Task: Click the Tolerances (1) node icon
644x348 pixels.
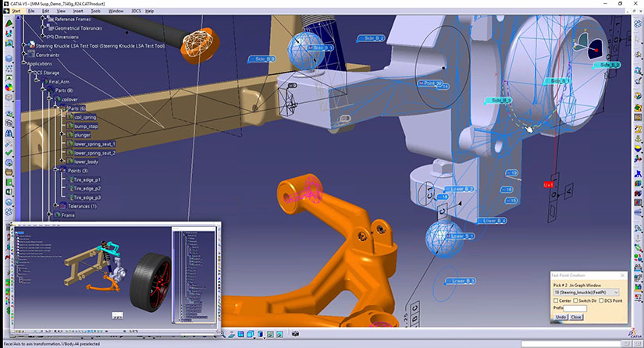Action: (x=64, y=206)
